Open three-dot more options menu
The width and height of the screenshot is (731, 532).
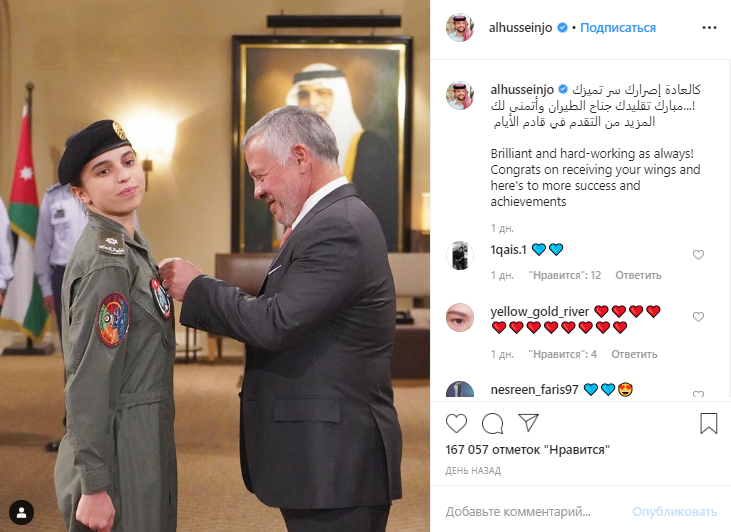[709, 28]
